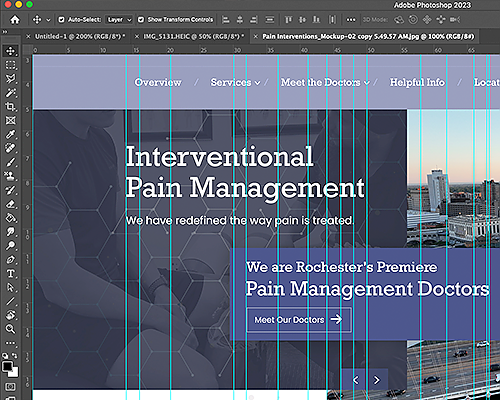Select the Type tool

[x=11, y=273]
